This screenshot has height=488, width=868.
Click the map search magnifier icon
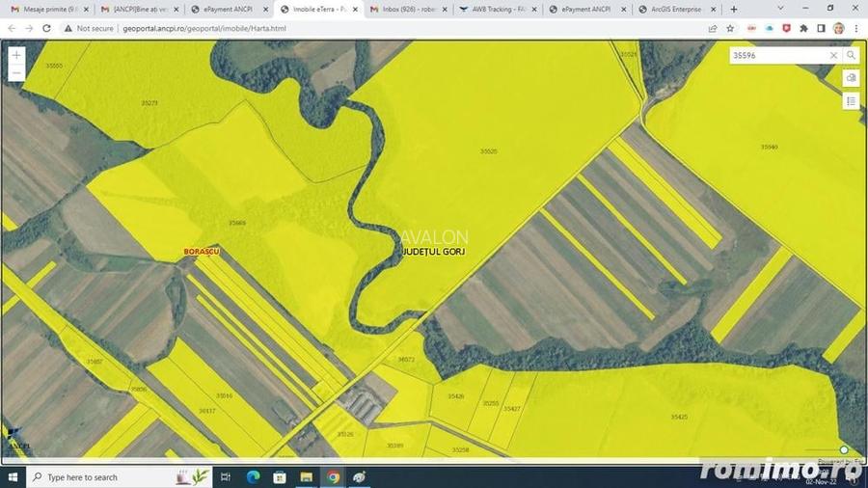(x=851, y=55)
